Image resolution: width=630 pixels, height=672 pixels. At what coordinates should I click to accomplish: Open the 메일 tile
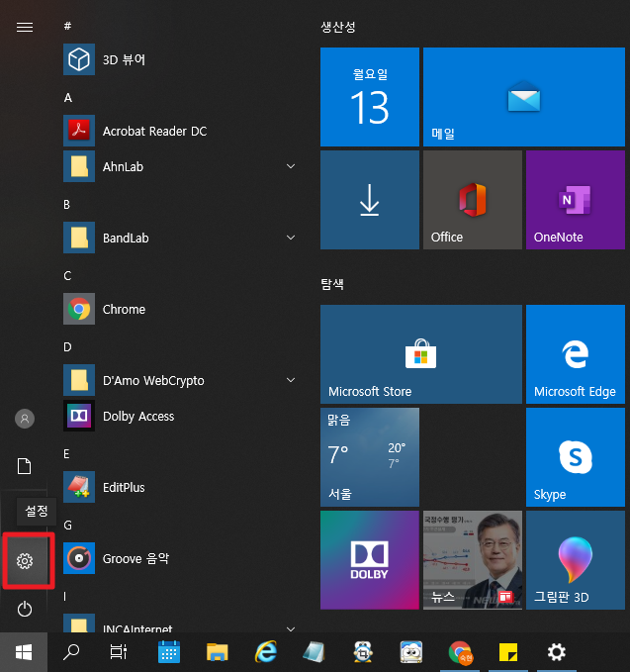coord(524,97)
